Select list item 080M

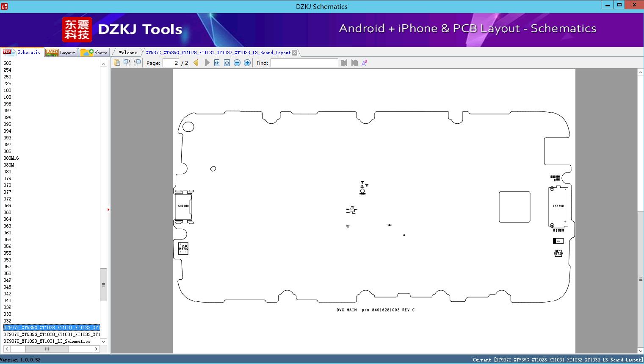pos(9,165)
